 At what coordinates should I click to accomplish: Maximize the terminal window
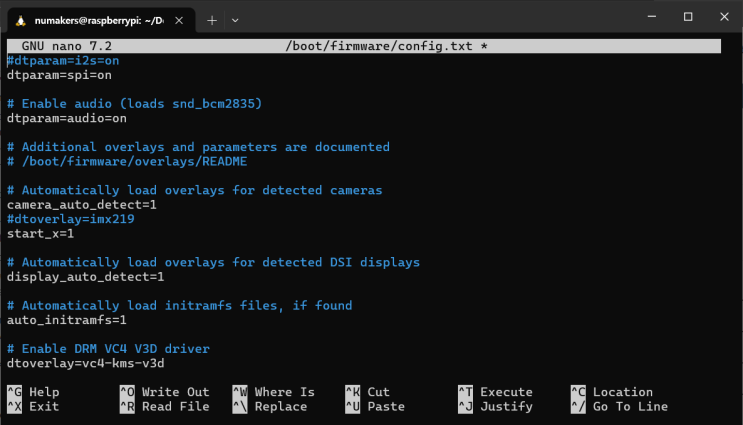(x=688, y=17)
